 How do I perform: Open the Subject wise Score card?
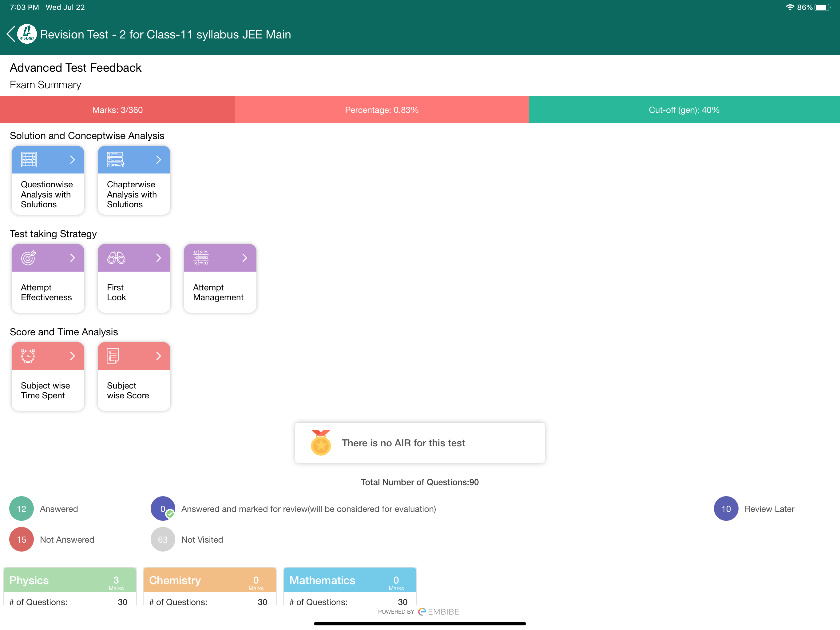[134, 376]
